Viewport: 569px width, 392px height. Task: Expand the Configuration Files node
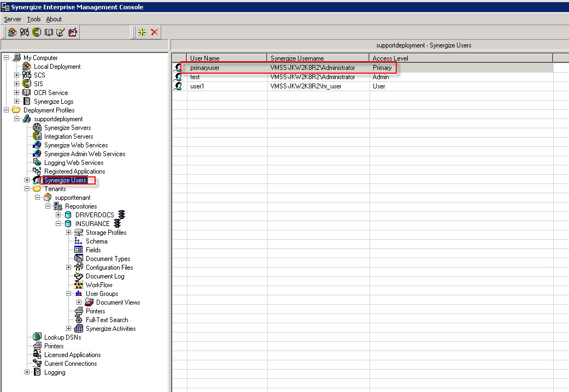(68, 268)
